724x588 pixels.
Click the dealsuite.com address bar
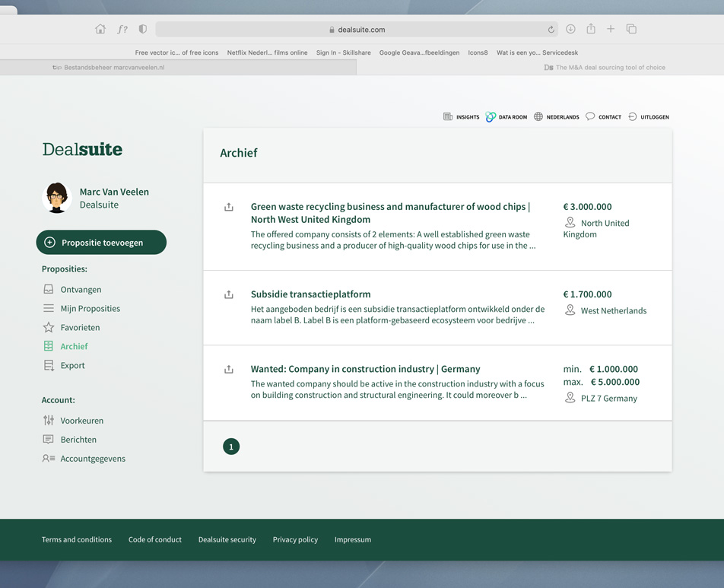[x=357, y=30]
